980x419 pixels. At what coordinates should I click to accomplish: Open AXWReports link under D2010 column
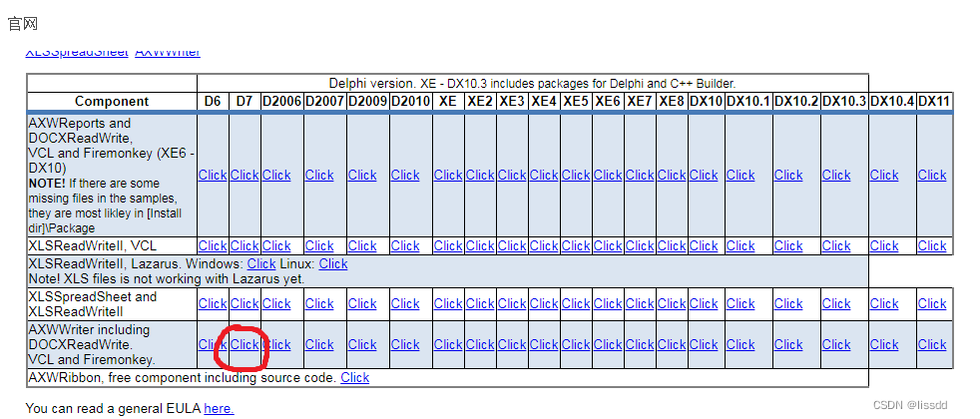tap(405, 175)
